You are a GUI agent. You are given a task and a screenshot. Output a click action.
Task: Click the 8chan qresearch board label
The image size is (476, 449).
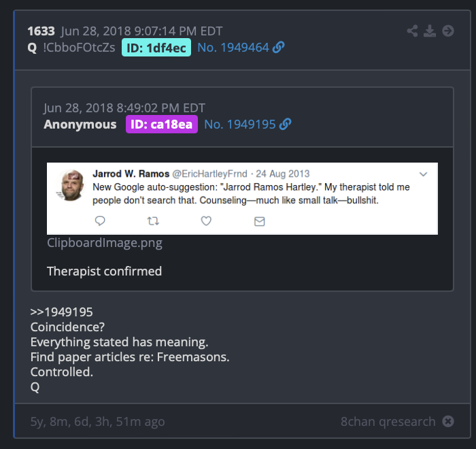coord(388,421)
